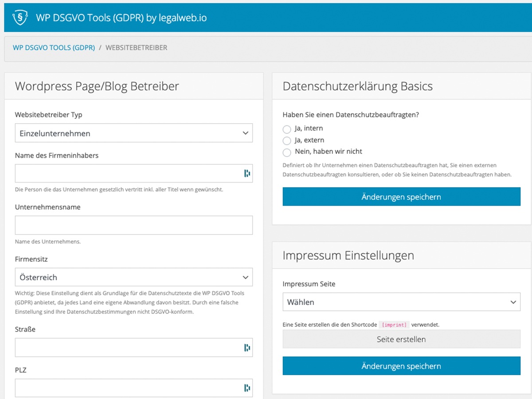
Task: Click the 'Name des Unternehmens.' hint text
Action: tap(48, 242)
